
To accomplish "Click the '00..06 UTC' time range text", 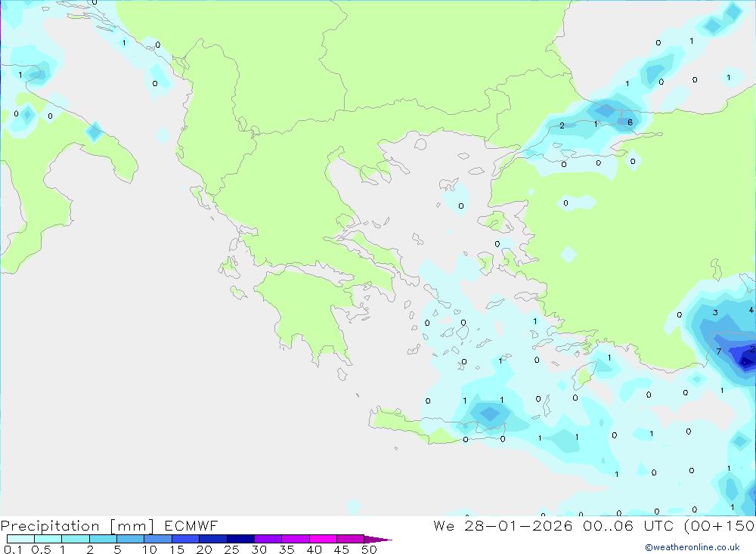I will pyautogui.click(x=627, y=525).
